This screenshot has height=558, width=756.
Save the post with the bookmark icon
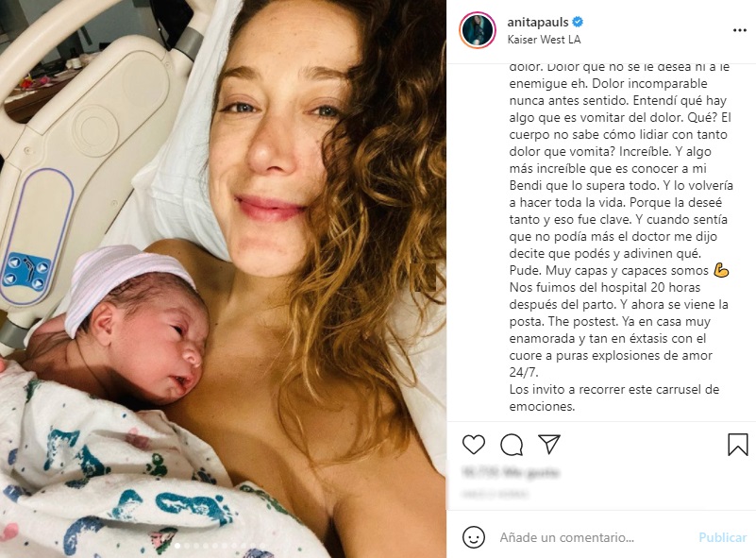738,444
